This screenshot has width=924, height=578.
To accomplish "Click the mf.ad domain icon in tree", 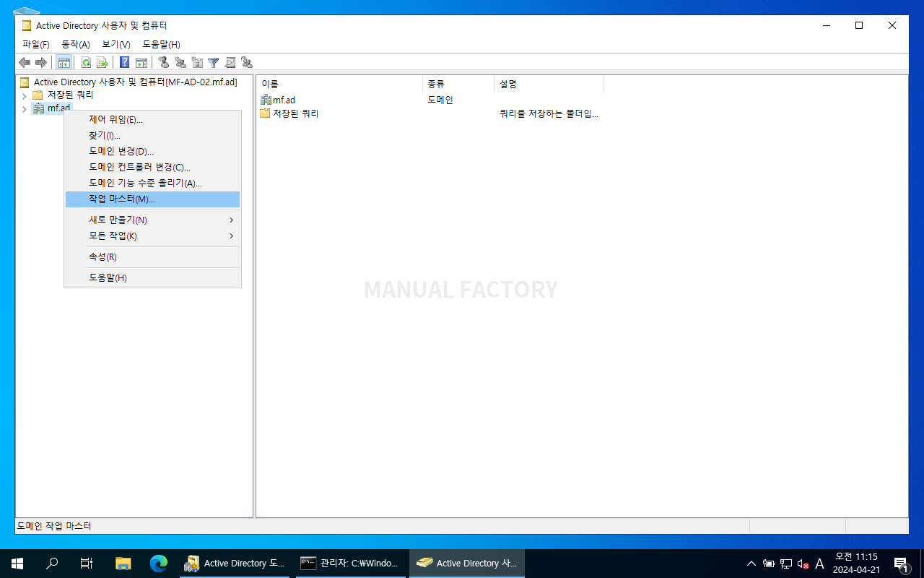I will (x=38, y=108).
